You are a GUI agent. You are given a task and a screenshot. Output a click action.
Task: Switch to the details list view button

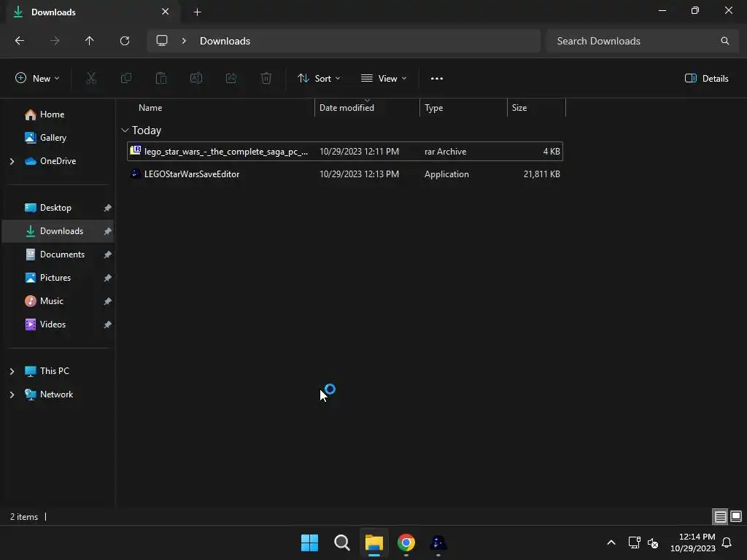(x=720, y=516)
